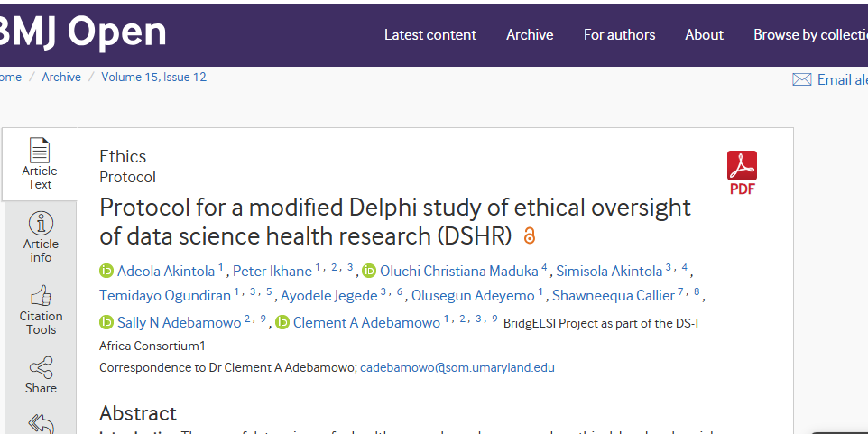Download the article PDF

point(742,171)
